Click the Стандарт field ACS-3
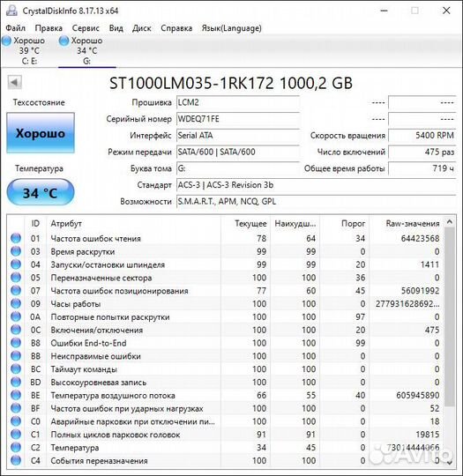This screenshot has width=463, height=476. coord(316,185)
